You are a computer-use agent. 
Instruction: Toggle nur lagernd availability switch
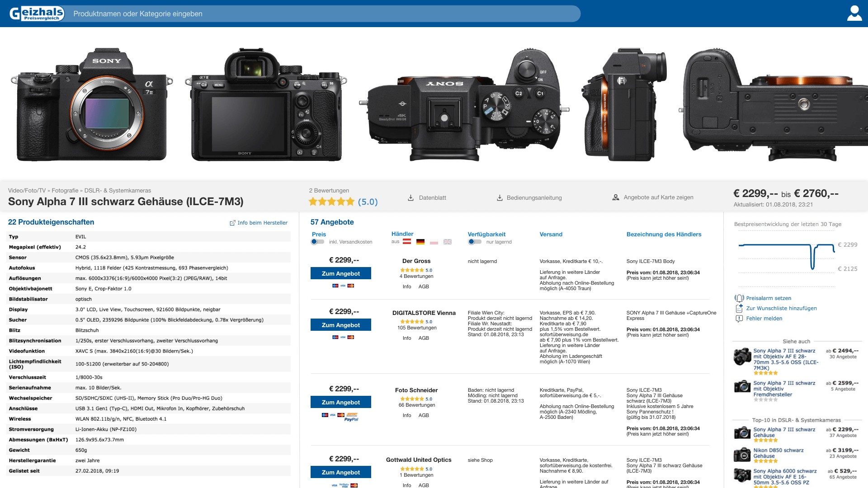(x=475, y=242)
